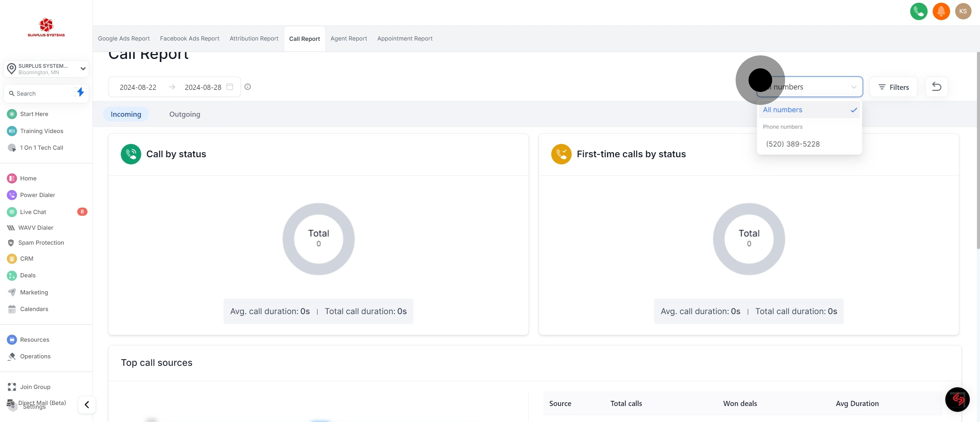Switch to the Agent Report tab
This screenshot has width=980, height=422.
click(x=348, y=38)
